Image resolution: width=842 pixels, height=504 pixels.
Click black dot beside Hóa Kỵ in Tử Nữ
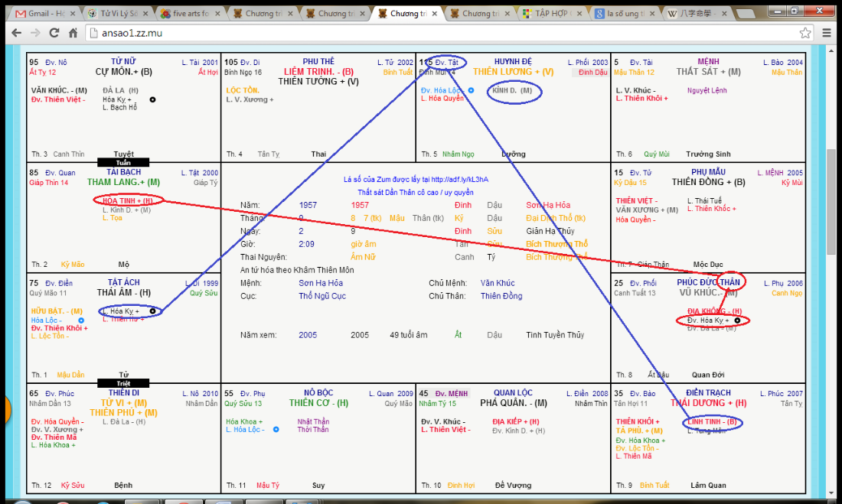pyautogui.click(x=152, y=99)
